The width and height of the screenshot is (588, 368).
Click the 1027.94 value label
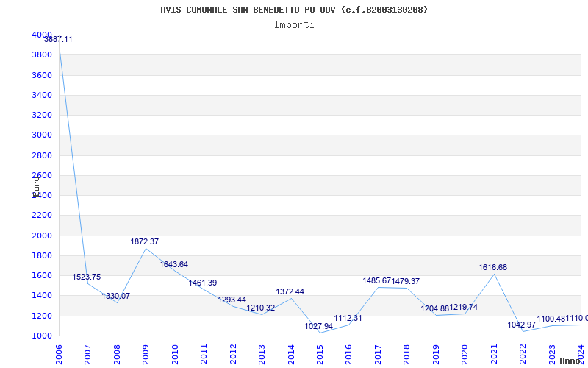click(x=319, y=326)
